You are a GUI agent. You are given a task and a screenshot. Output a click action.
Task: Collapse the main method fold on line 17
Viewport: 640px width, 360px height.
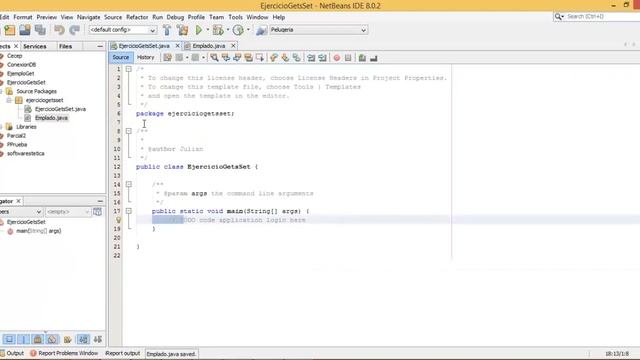(129, 211)
